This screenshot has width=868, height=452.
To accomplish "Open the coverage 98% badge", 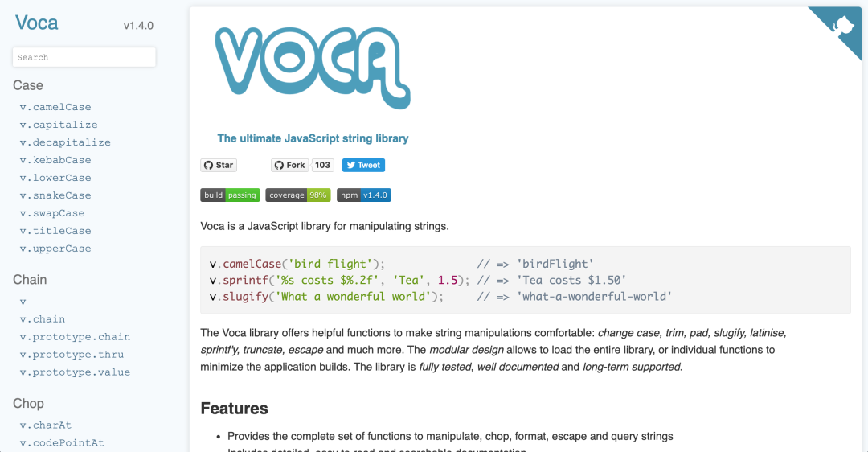I will [297, 195].
